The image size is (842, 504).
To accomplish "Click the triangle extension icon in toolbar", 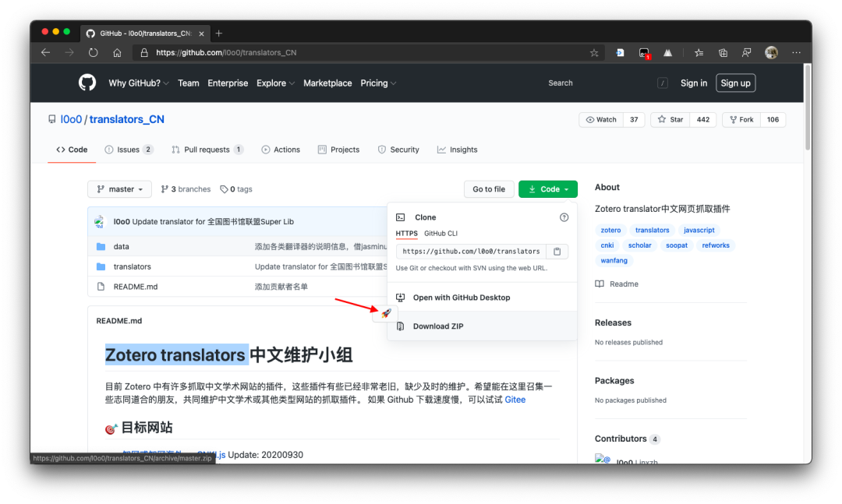I will pyautogui.click(x=667, y=53).
